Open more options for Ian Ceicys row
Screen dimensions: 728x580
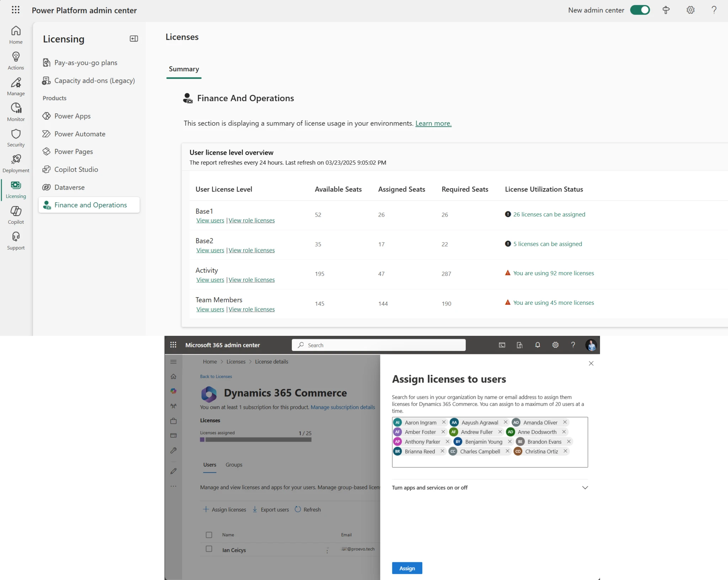coord(327,550)
